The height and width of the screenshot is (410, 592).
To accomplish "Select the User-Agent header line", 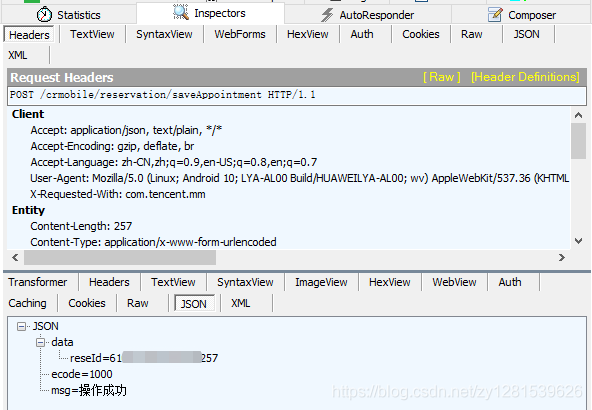I will [x=299, y=178].
